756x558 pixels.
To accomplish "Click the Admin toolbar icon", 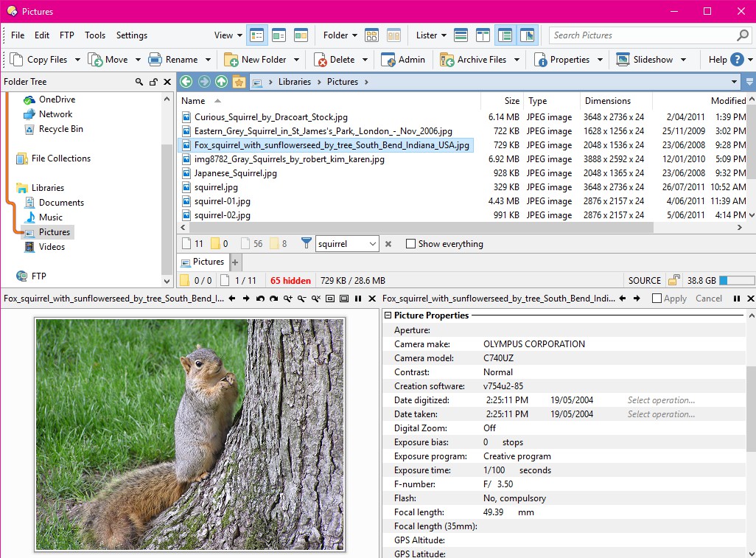I will 403,59.
